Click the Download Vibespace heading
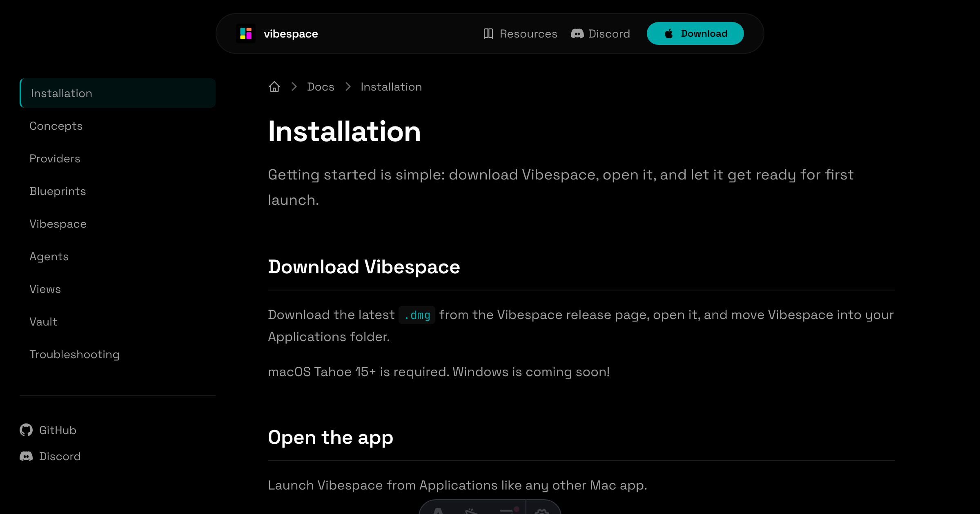 364,267
